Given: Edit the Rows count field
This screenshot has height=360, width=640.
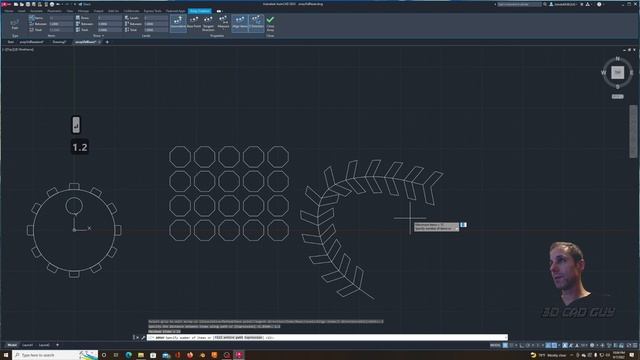Looking at the screenshot, I should point(109,18).
